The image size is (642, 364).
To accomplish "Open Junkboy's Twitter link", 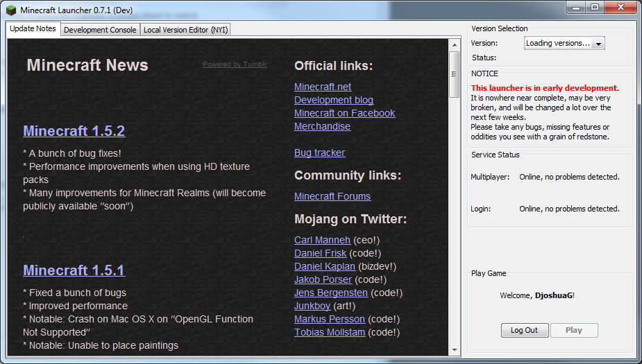I will coord(312,306).
